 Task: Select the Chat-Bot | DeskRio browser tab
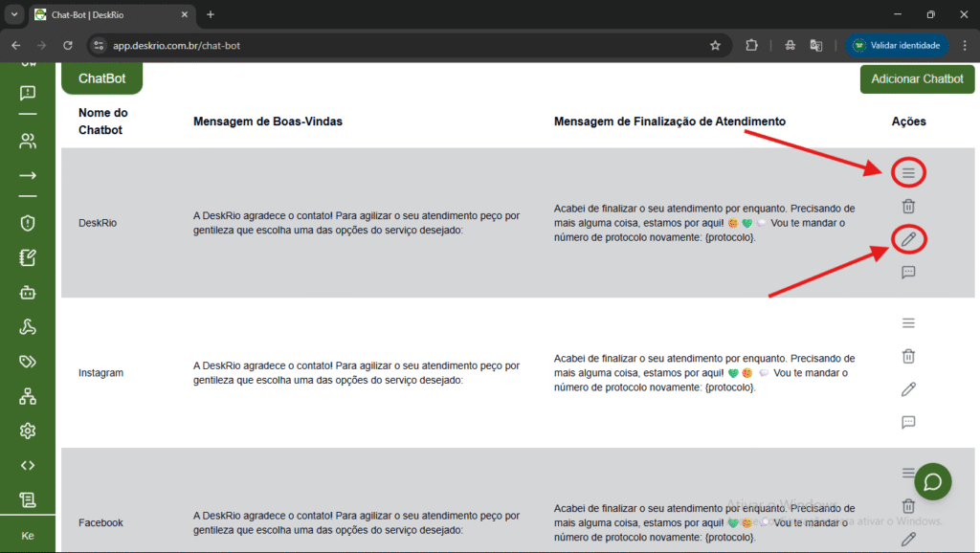113,15
